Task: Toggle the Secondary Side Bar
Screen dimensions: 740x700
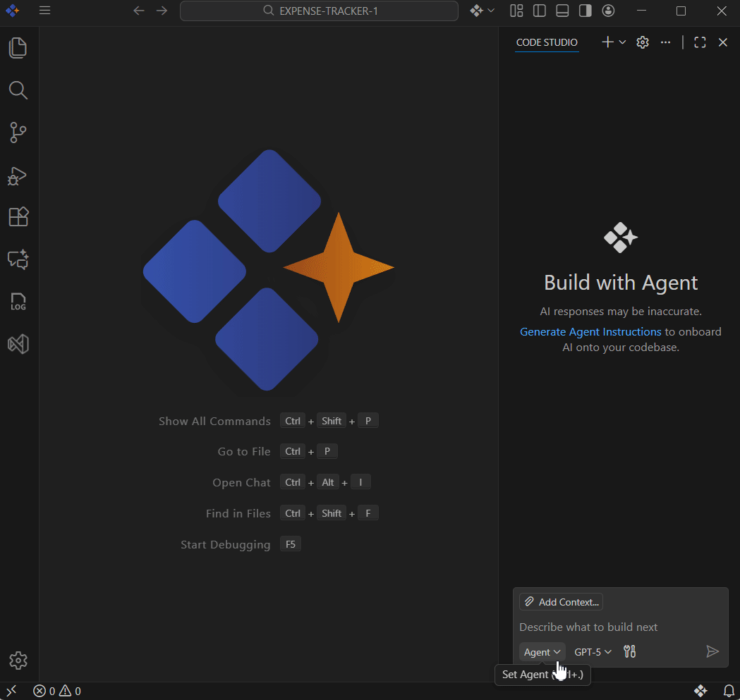Action: (x=585, y=11)
